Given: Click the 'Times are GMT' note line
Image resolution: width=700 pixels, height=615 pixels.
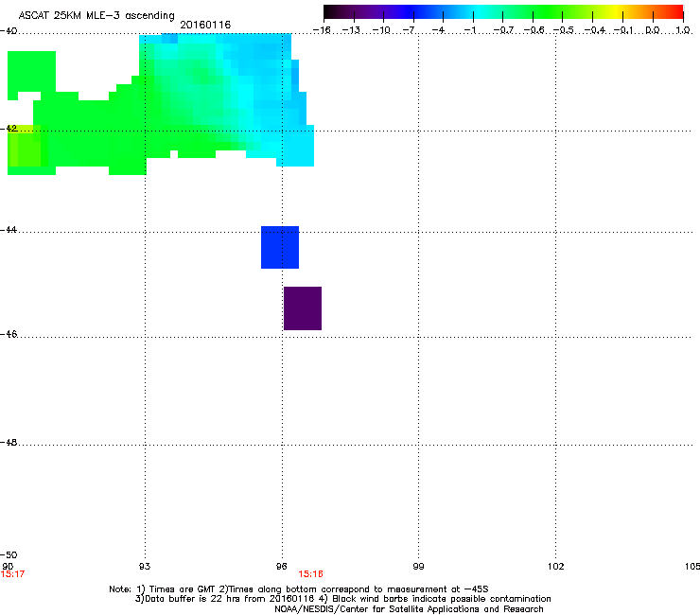Looking at the screenshot, I should 299,589.
